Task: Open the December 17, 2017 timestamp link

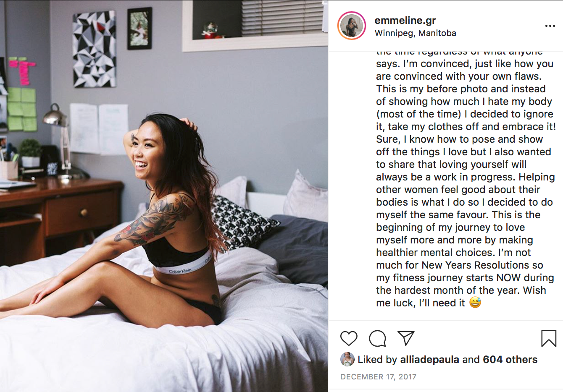Action: tap(378, 377)
